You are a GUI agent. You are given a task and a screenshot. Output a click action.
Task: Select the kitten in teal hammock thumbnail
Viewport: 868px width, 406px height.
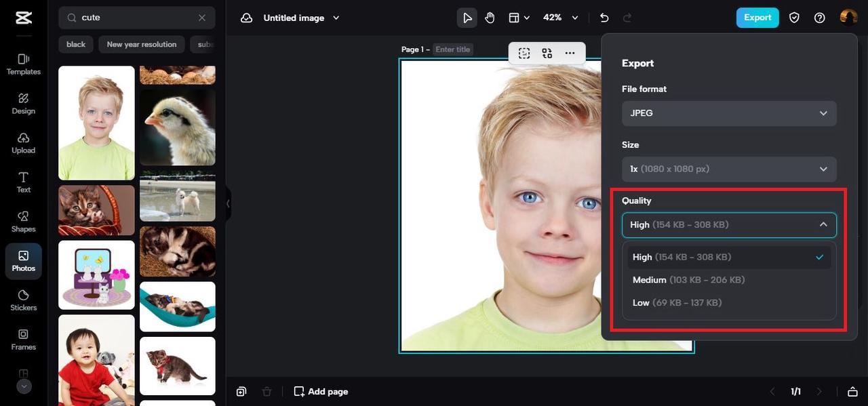[178, 306]
